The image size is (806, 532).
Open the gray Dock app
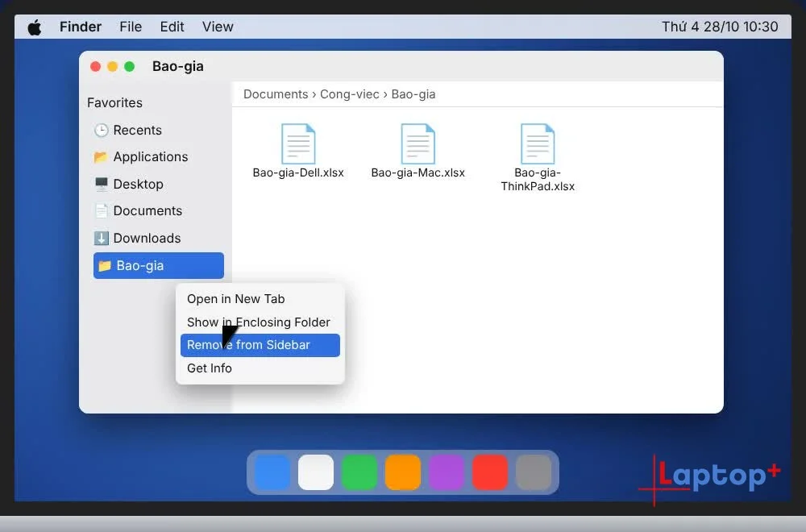click(x=534, y=472)
